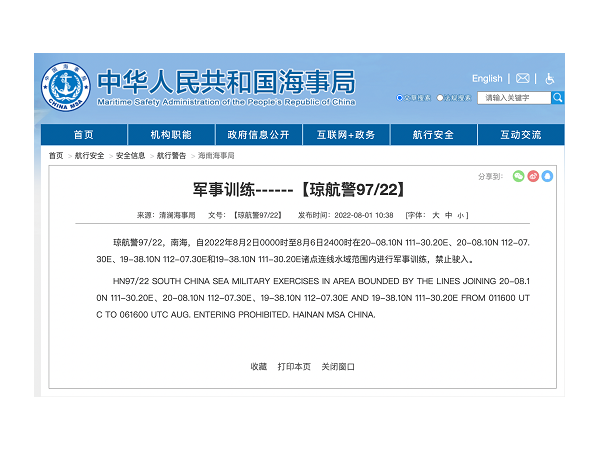
Task: Open the 首页 navigation tab
Action: (83, 135)
